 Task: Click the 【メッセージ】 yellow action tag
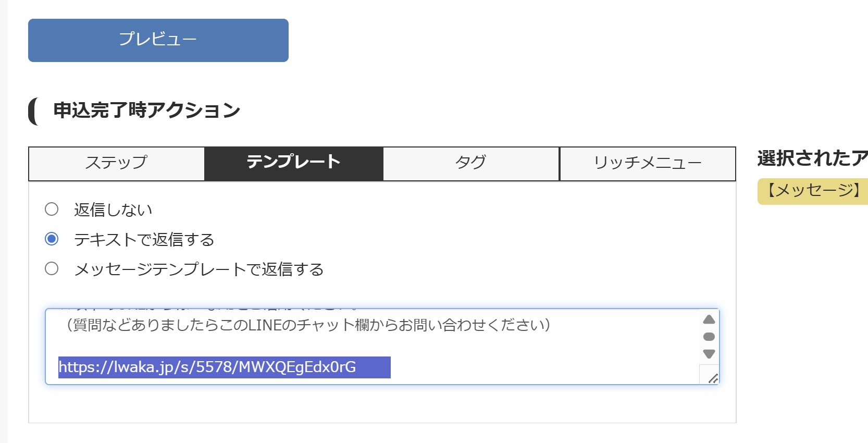tap(813, 191)
